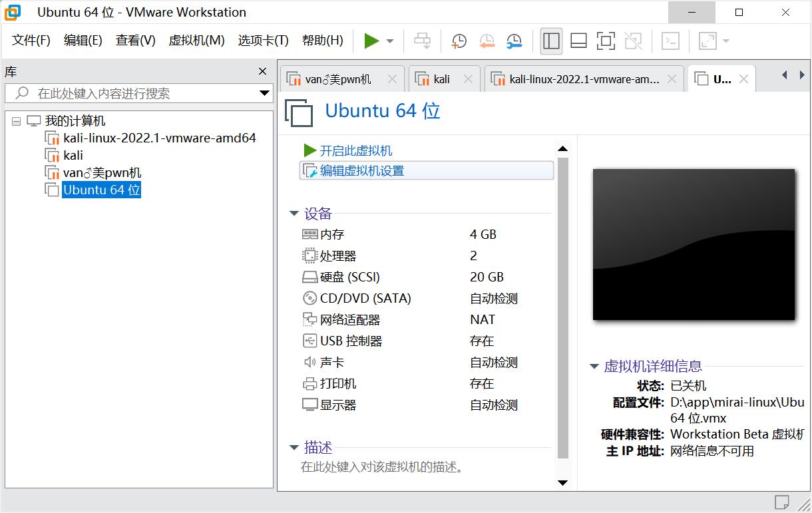The width and height of the screenshot is (812, 513).
Task: Open the 帮助(H) menu
Action: click(323, 41)
